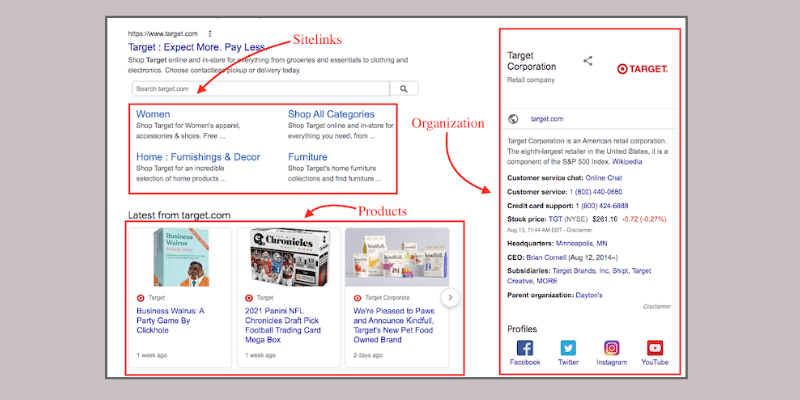Open the target.com link in the knowledge panel
The image size is (800, 400).
click(547, 119)
